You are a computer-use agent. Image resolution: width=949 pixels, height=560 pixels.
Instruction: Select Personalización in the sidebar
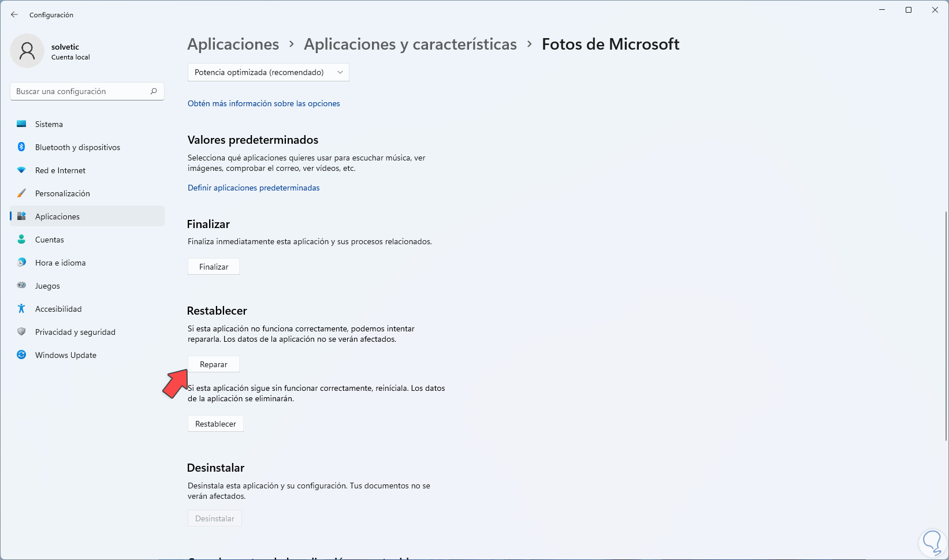click(x=87, y=193)
